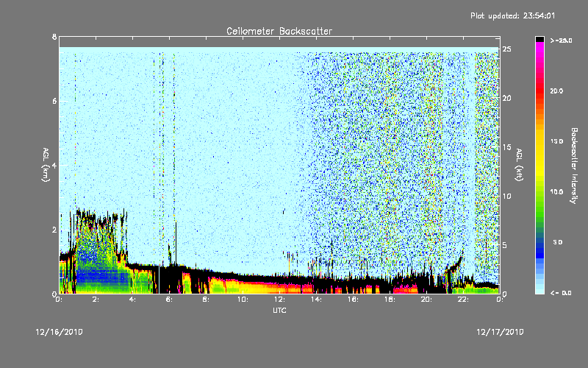Click the blue 5.0 region of the colorbar
The width and height of the screenshot is (588, 368).
539,243
